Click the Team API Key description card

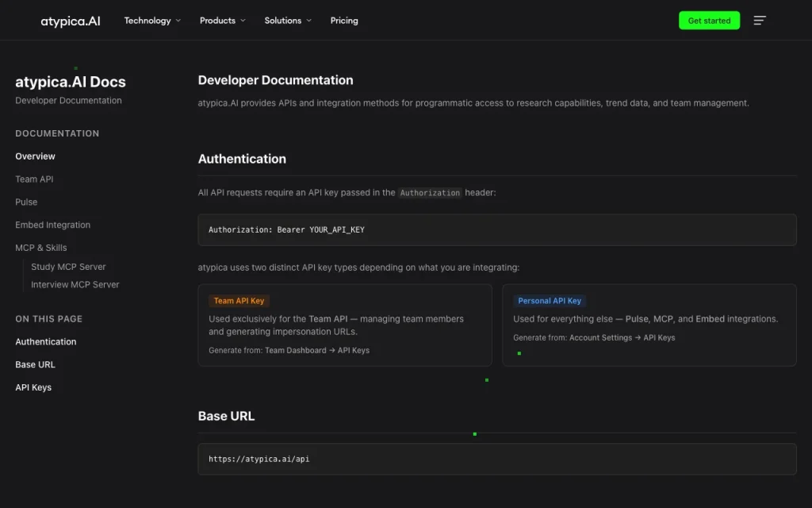(344, 325)
